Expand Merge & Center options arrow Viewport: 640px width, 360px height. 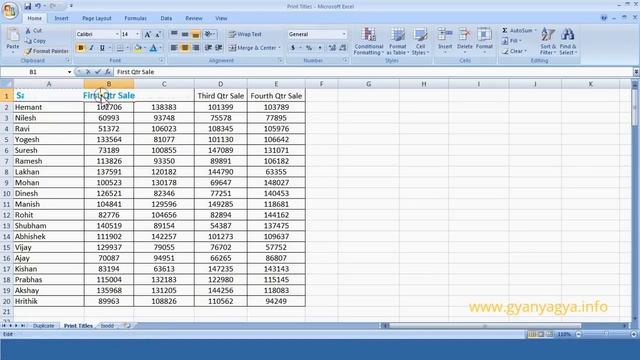[280, 48]
